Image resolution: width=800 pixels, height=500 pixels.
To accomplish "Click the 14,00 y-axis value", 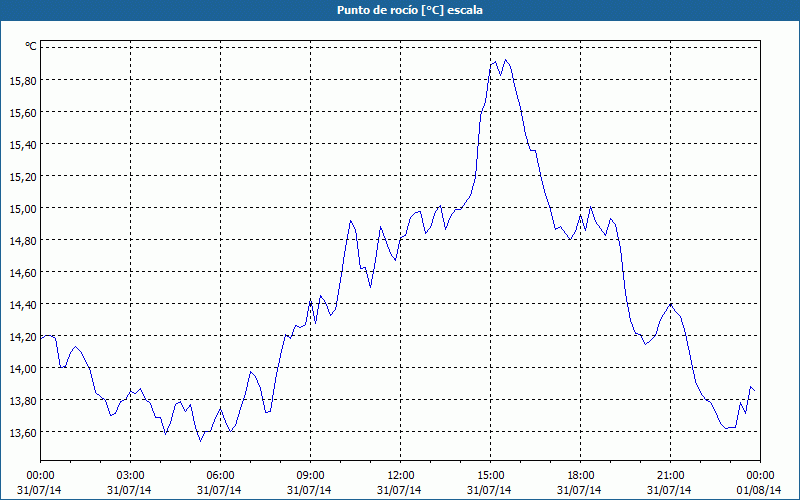I will [23, 369].
